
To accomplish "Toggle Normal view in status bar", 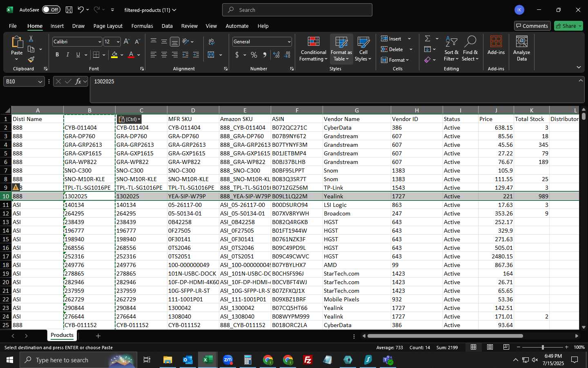I will coord(473,347).
